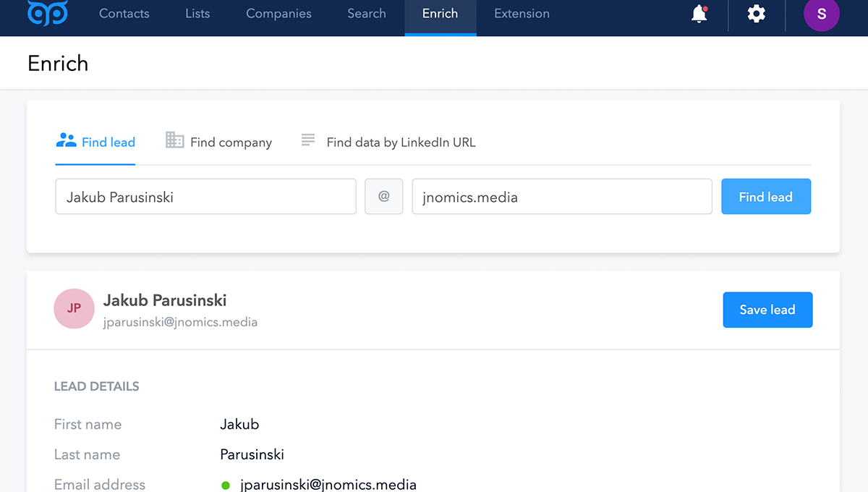Open the purple S user avatar

822,14
